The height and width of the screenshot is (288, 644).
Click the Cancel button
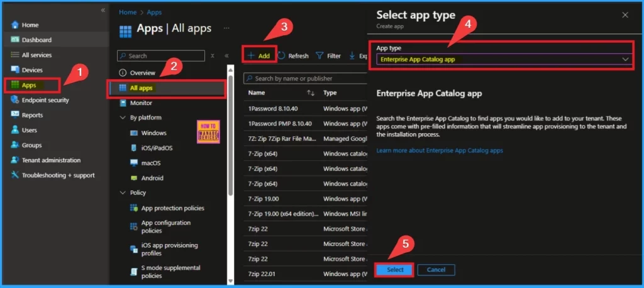436,270
